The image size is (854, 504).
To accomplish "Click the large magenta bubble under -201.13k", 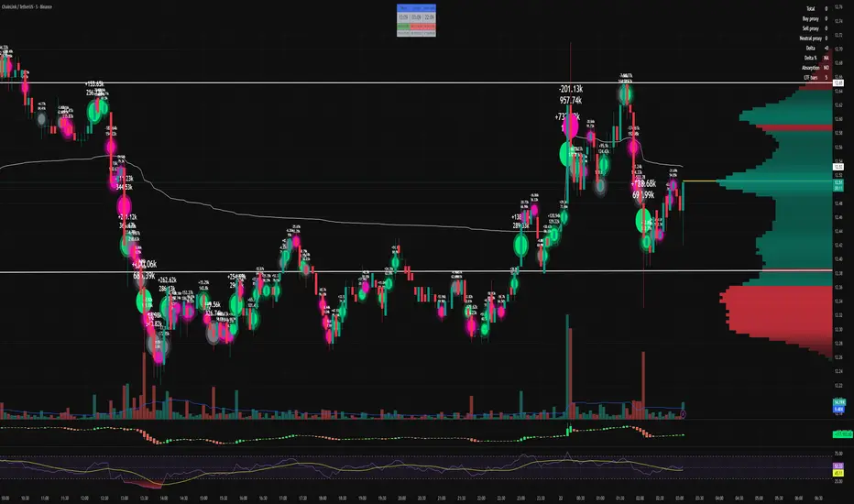I will [x=570, y=126].
